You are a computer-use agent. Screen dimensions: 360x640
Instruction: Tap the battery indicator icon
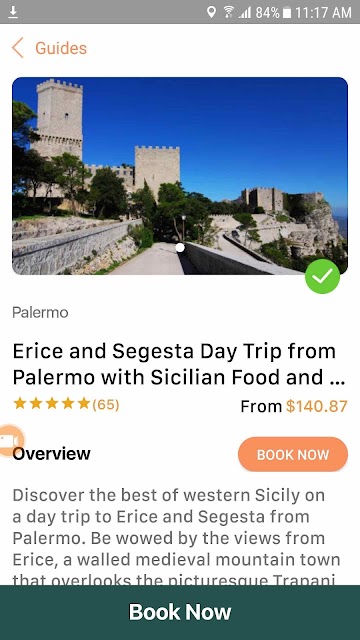pyautogui.click(x=287, y=13)
